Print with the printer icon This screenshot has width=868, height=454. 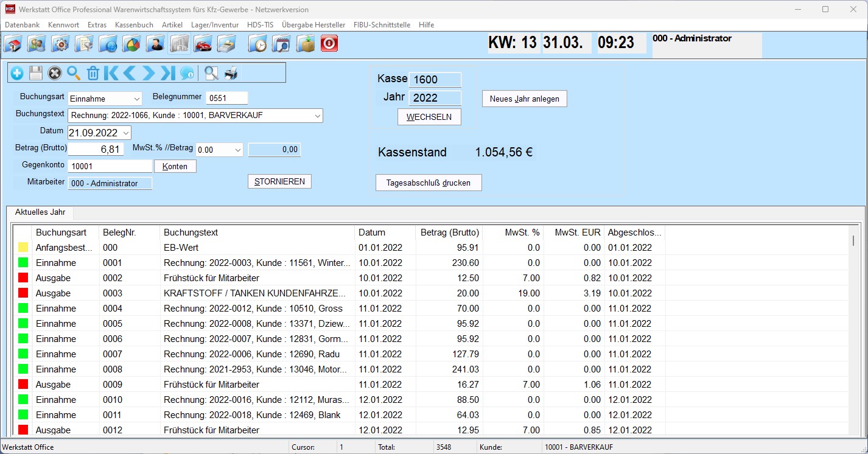pyautogui.click(x=231, y=74)
